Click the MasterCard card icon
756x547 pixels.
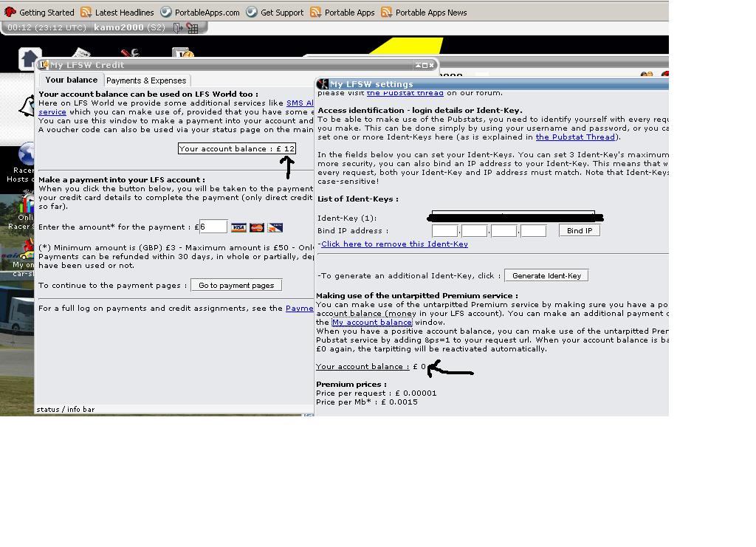257,227
